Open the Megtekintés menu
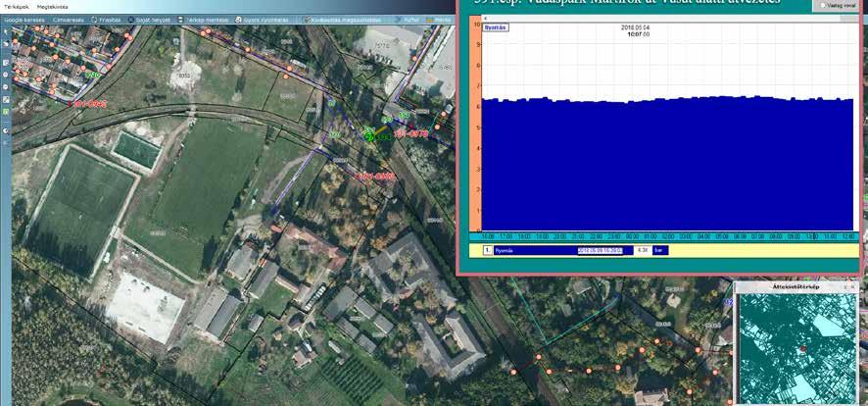The width and height of the screenshot is (868, 406). [53, 7]
